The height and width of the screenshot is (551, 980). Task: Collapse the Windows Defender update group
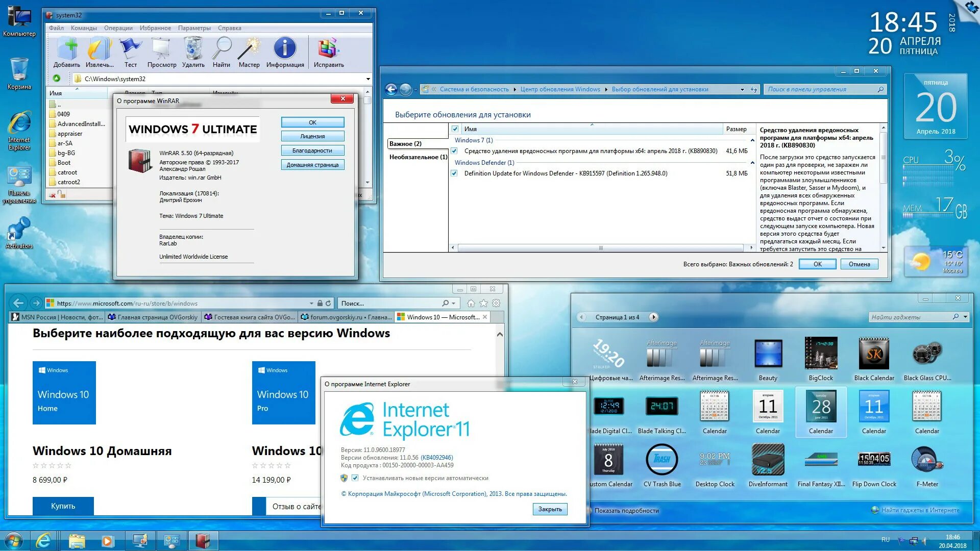click(x=752, y=163)
